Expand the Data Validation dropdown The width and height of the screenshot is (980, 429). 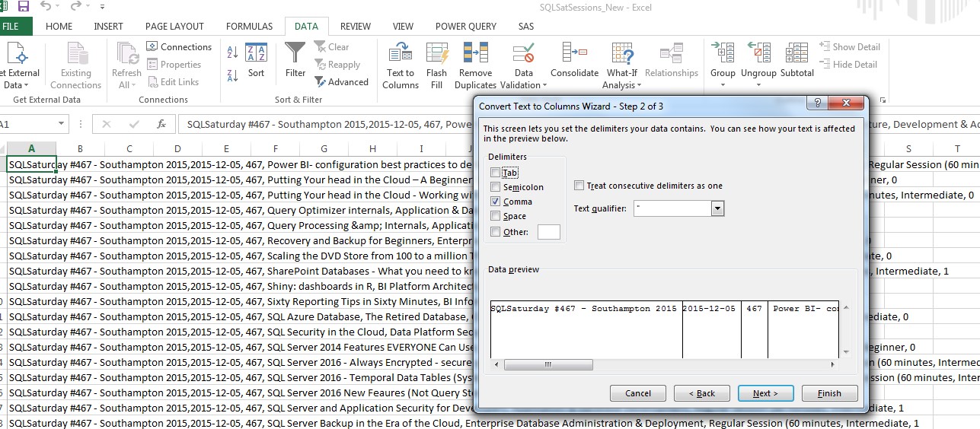tap(544, 85)
